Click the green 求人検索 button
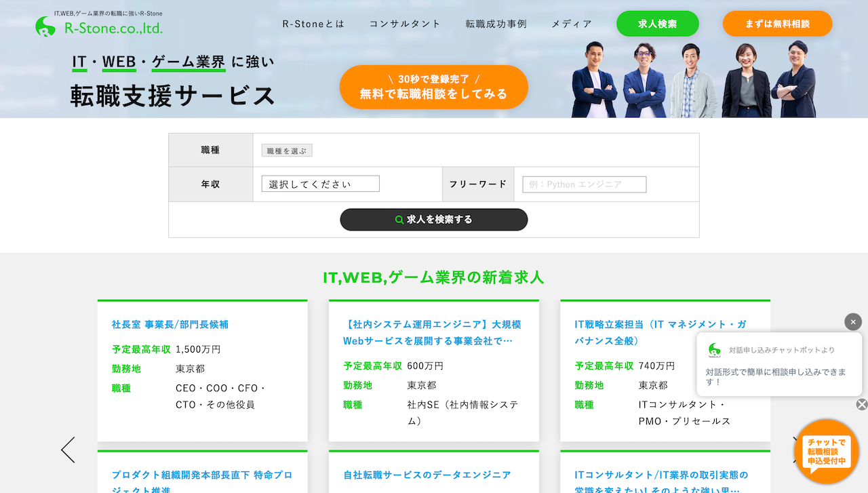This screenshot has width=868, height=493. coord(657,24)
